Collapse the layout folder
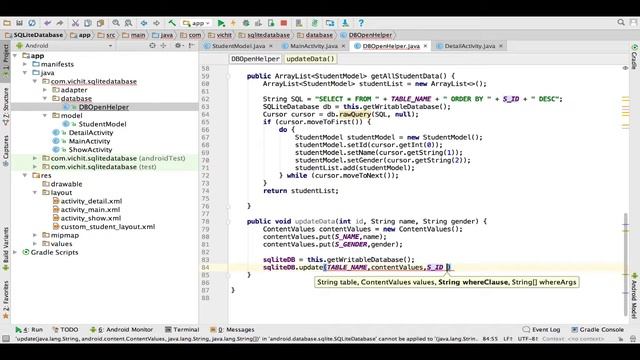This screenshot has height=360, width=640. 35,192
